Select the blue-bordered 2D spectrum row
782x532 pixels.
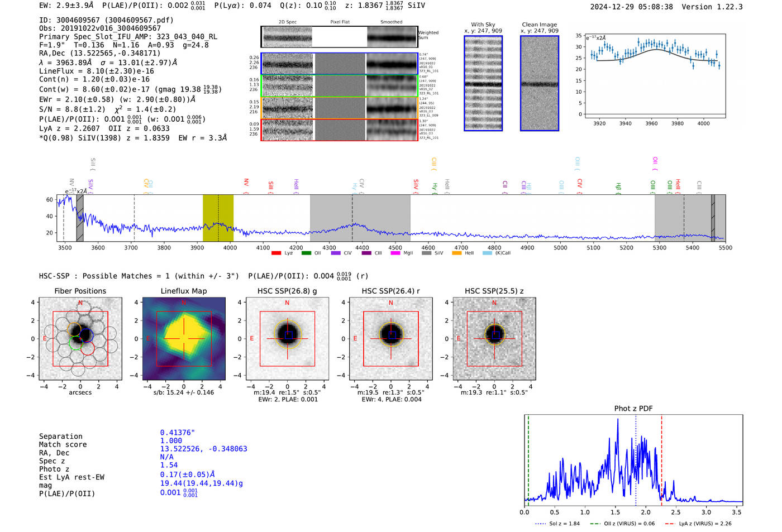[340, 64]
